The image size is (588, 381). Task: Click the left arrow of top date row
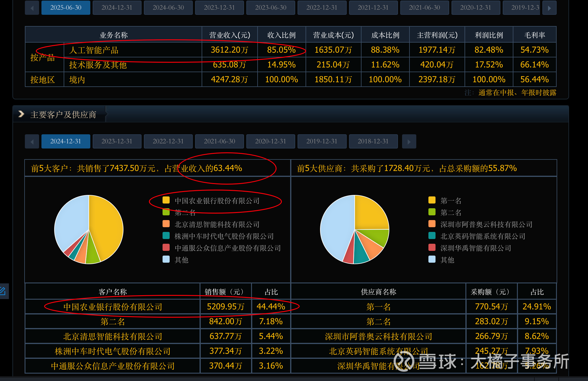point(32,8)
